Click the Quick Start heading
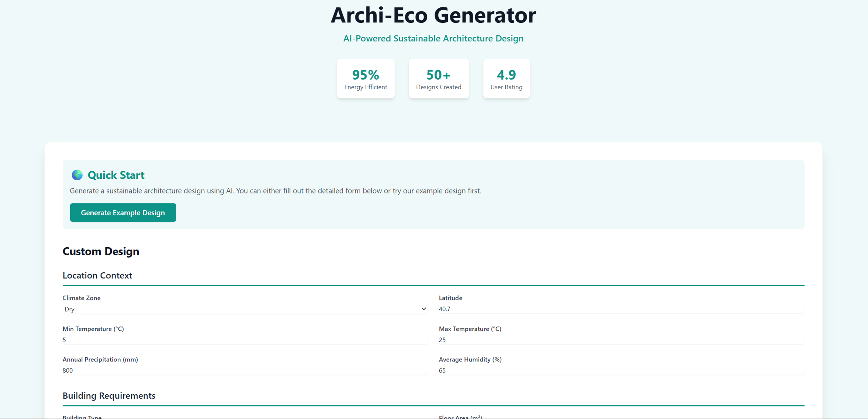The height and width of the screenshot is (419, 868). pos(116,175)
